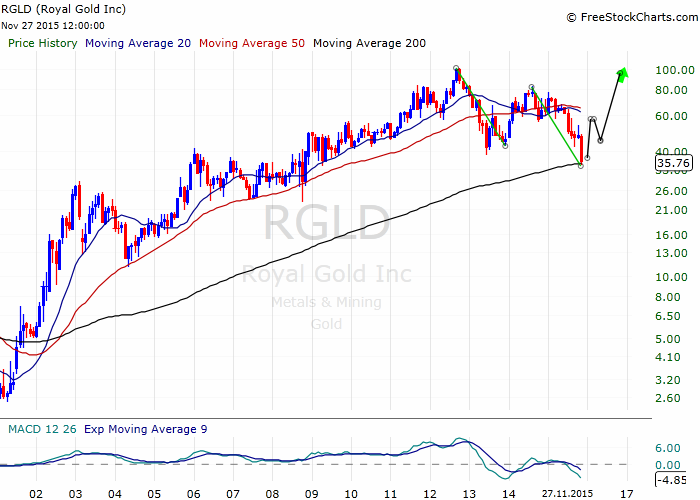This screenshot has width=700, height=500.
Task: Click the 8.00 price axis label
Action: [668, 297]
